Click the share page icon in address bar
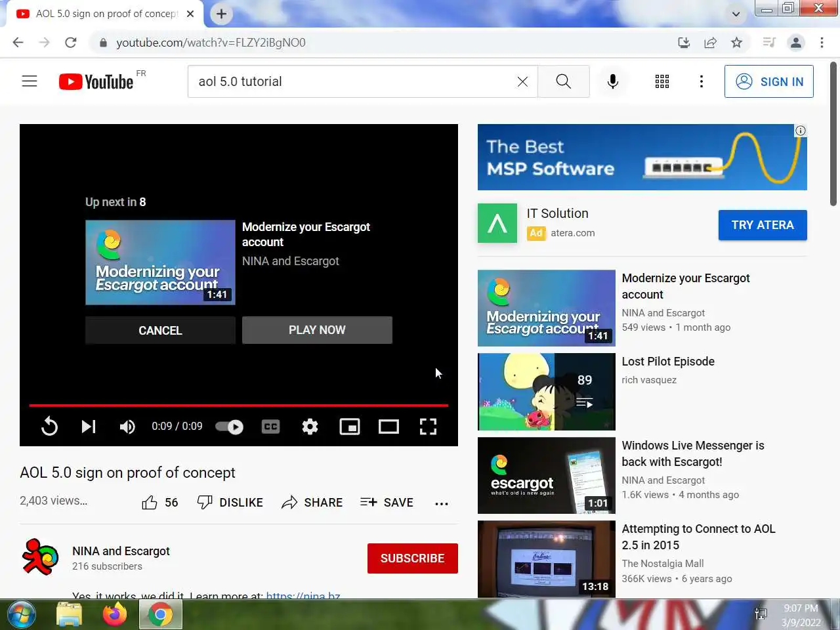840x630 pixels. (x=710, y=43)
